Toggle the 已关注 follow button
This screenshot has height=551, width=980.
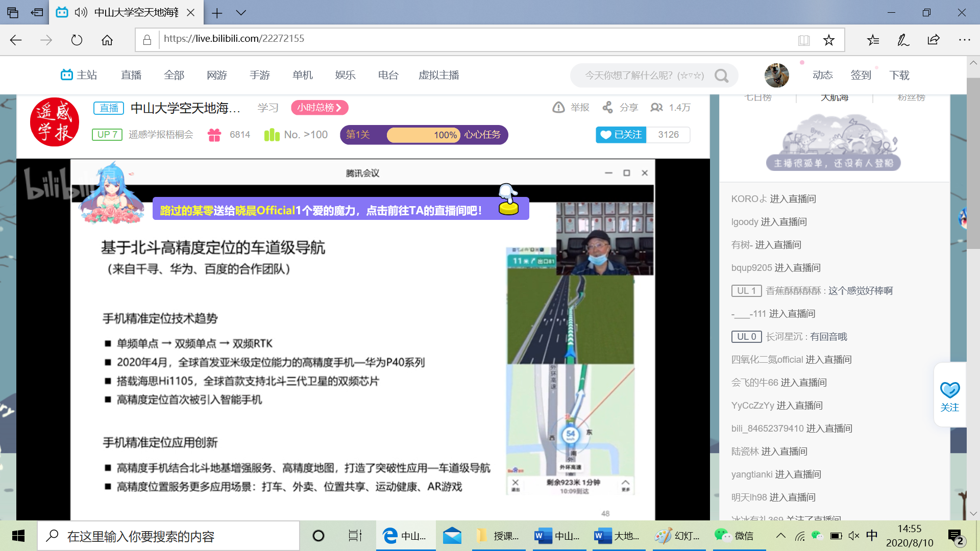pyautogui.click(x=621, y=135)
